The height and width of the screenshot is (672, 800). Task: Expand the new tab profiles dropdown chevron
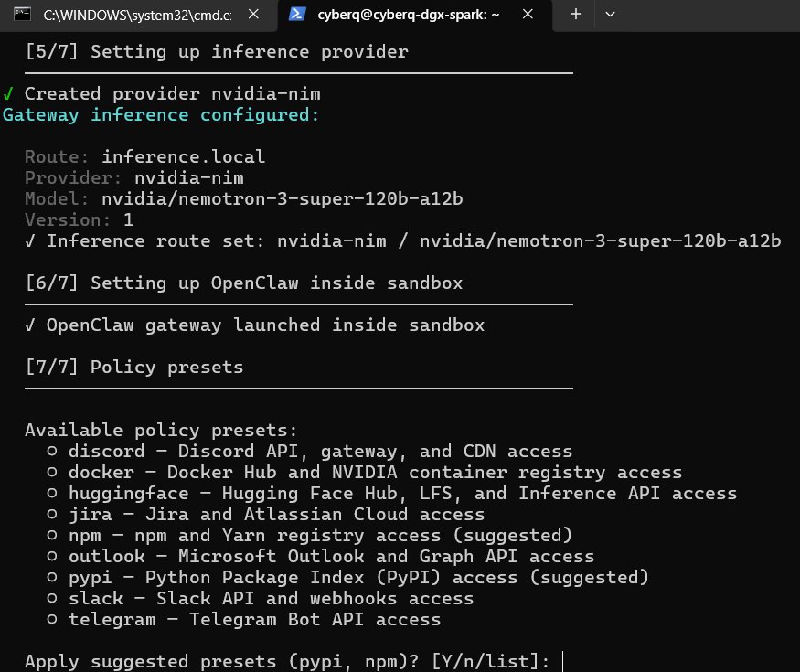[x=610, y=15]
